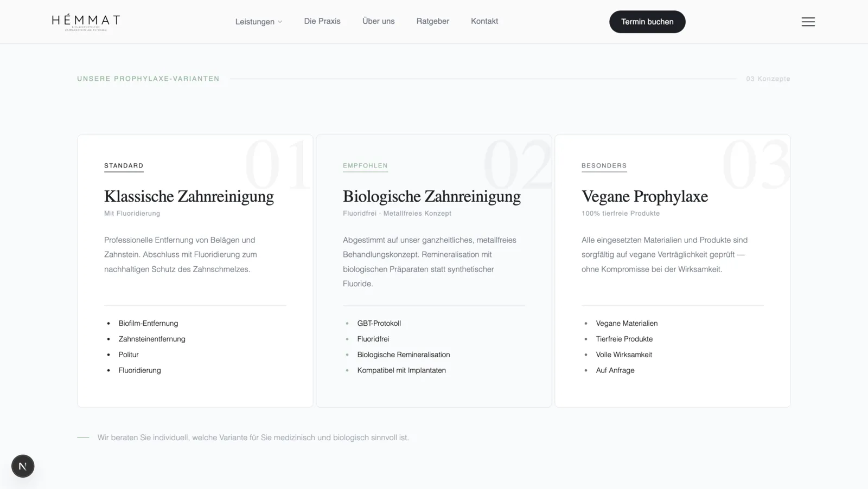
Task: Click the STANDARD tag label
Action: click(x=124, y=166)
